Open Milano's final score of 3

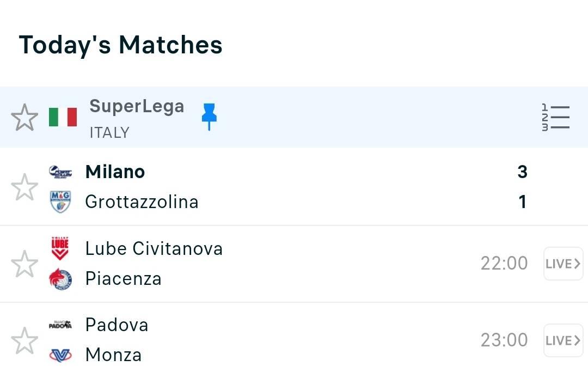tap(522, 172)
